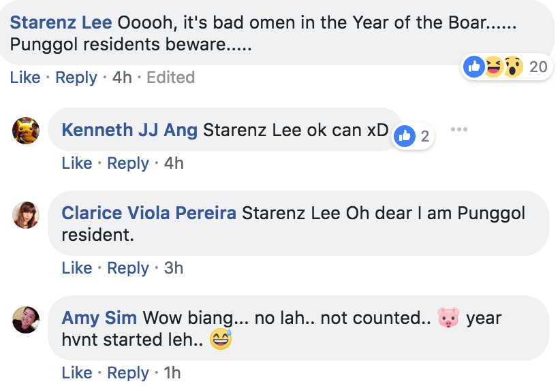Click the haha reaction emoji on top comment
The image size is (560, 392).
(493, 67)
